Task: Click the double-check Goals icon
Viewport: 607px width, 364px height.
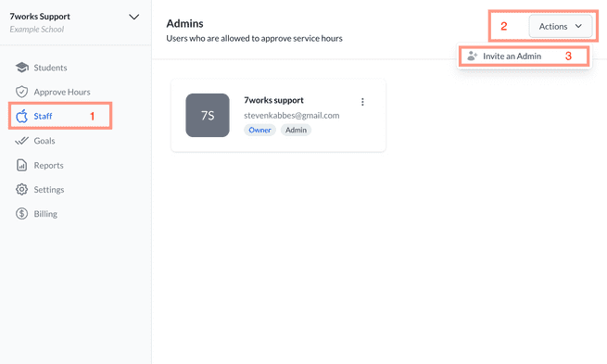Action: (x=21, y=141)
